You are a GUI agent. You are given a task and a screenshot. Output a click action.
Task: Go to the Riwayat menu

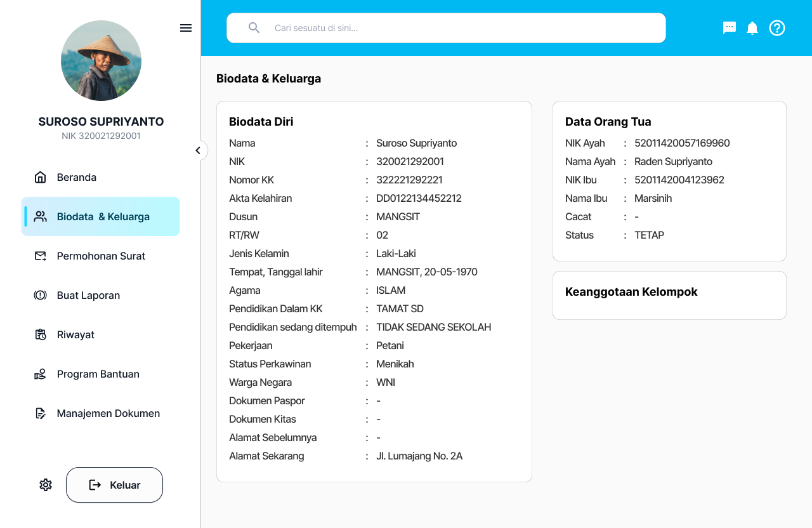point(75,334)
